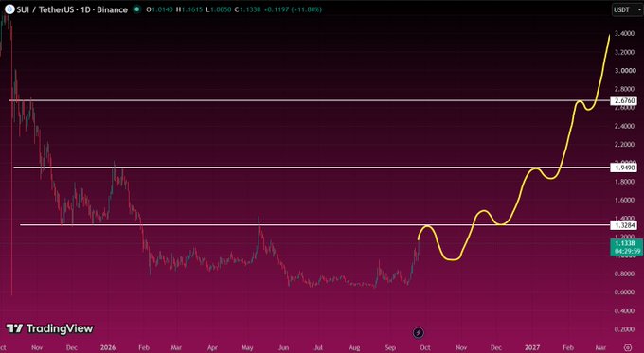Click the 1.3284 horizontal line price label
This screenshot has width=644, height=353.
point(623,225)
